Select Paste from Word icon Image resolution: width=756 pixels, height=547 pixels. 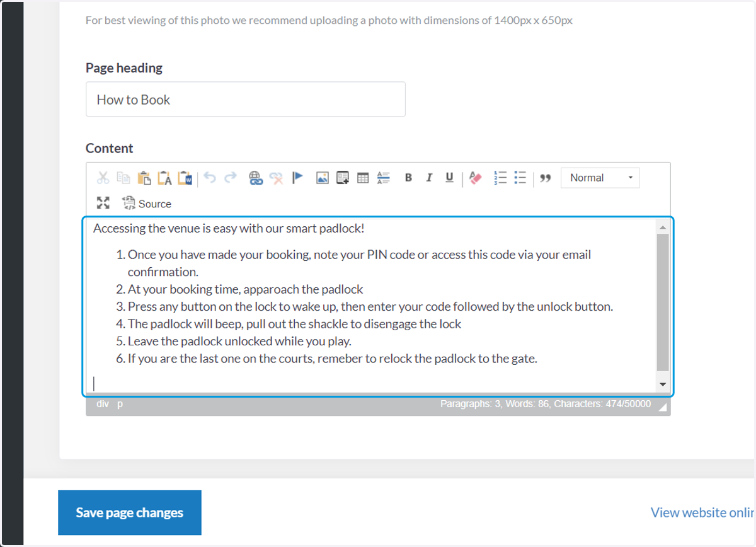point(185,178)
